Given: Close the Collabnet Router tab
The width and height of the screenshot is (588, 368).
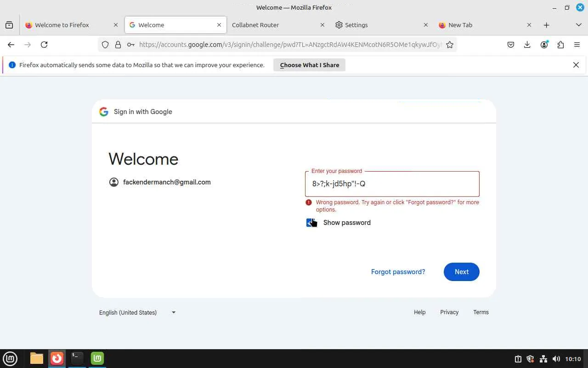Looking at the screenshot, I should click(x=322, y=25).
